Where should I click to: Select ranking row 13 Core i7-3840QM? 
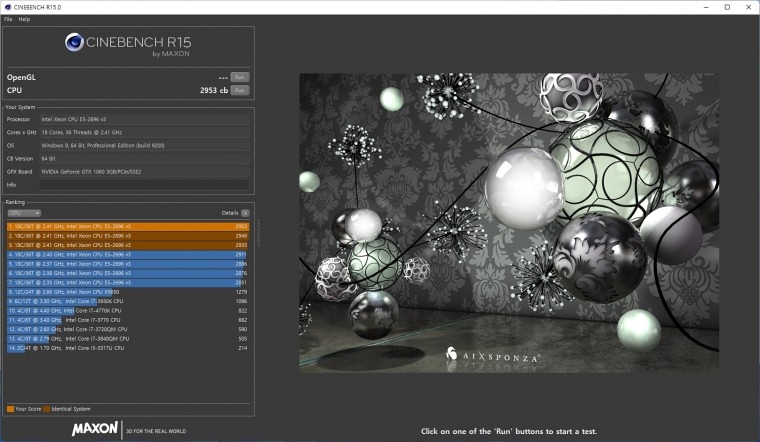[x=128, y=339]
